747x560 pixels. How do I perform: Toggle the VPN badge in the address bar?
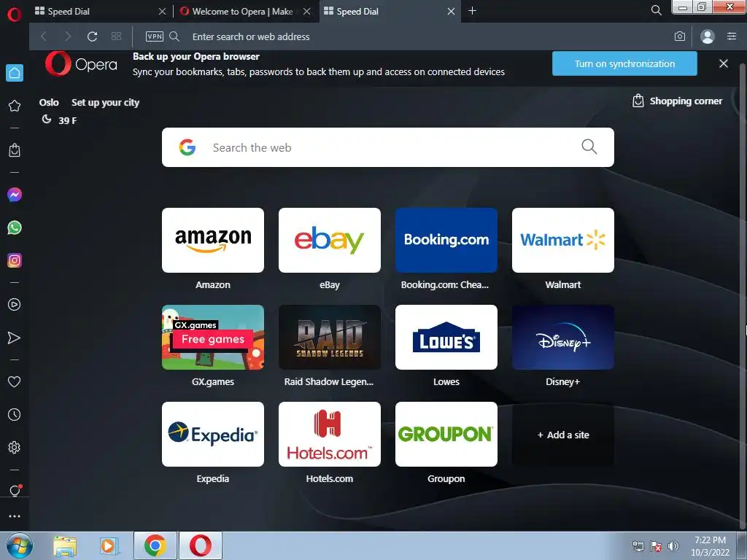[x=155, y=36]
